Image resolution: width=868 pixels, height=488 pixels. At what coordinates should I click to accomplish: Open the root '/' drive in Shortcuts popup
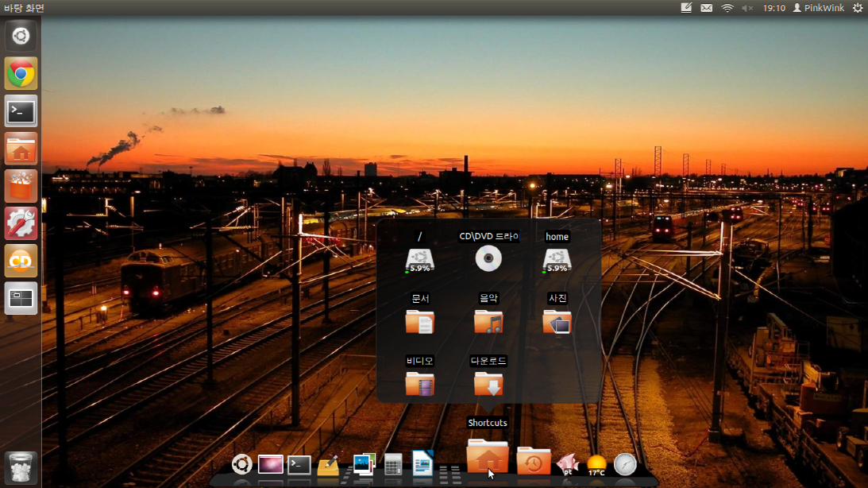pos(419,260)
